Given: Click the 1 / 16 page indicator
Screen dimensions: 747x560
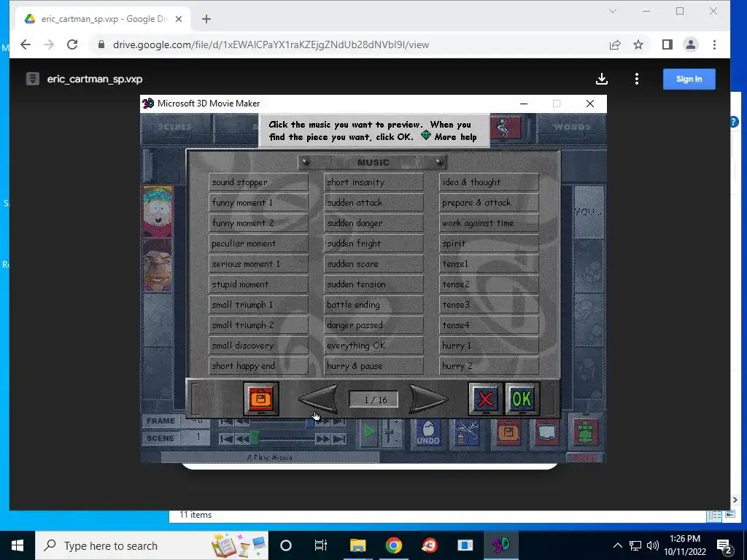Looking at the screenshot, I should (374, 400).
